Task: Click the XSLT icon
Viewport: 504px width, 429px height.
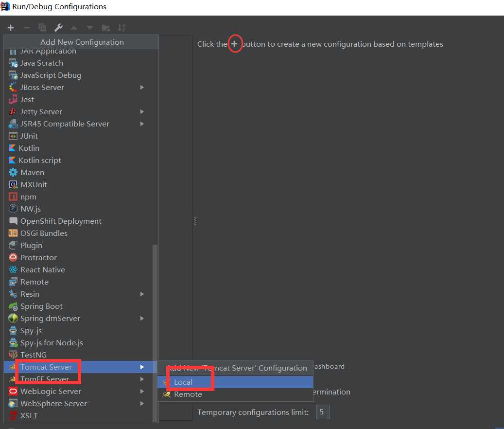Action: [13, 416]
